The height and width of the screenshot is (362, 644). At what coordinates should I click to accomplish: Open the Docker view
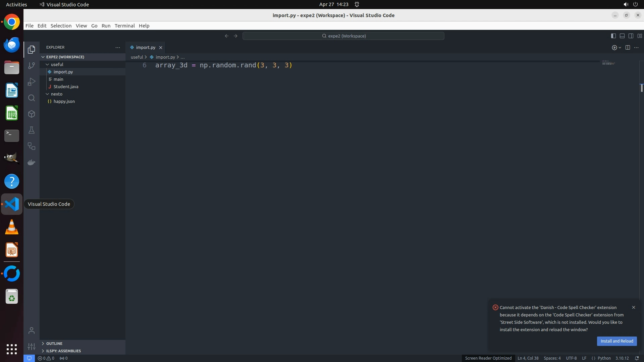point(32,163)
